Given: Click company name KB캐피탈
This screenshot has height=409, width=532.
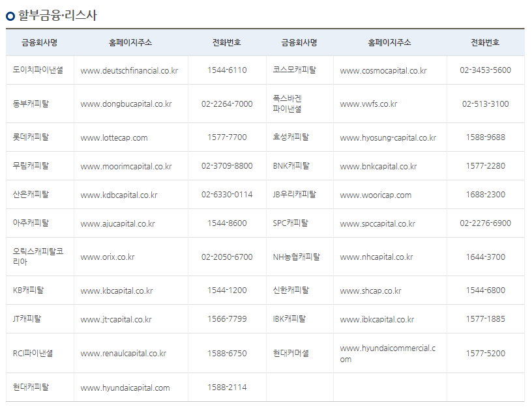Looking at the screenshot, I should pos(28,290).
